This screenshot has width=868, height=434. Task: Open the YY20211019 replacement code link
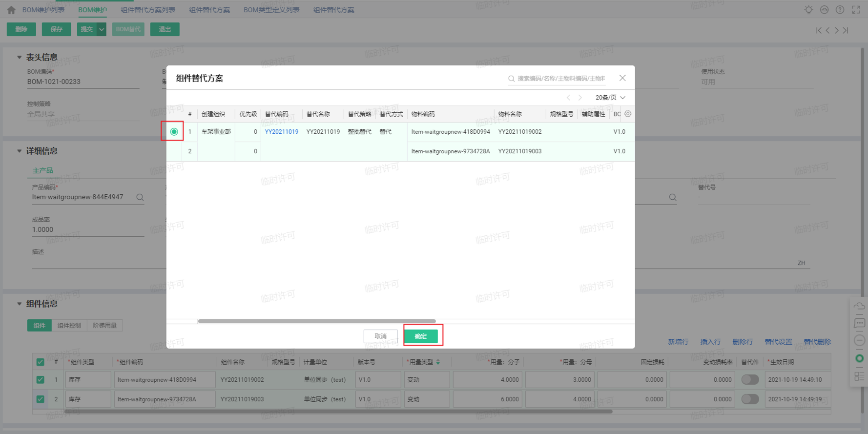282,132
